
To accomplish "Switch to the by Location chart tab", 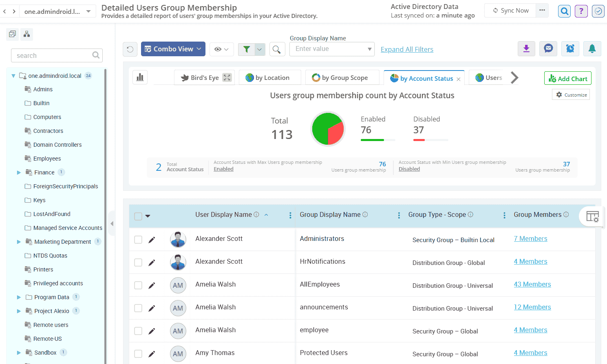I will [269, 77].
